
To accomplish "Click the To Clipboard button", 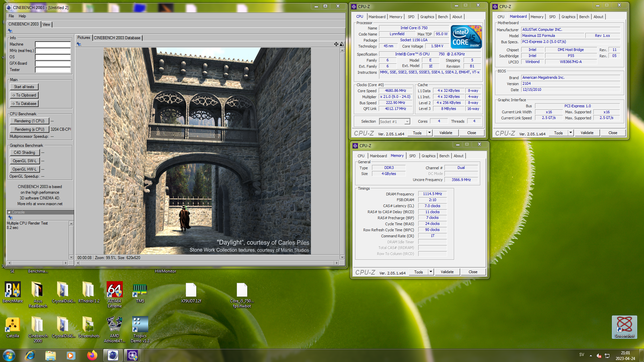I will click(x=24, y=95).
